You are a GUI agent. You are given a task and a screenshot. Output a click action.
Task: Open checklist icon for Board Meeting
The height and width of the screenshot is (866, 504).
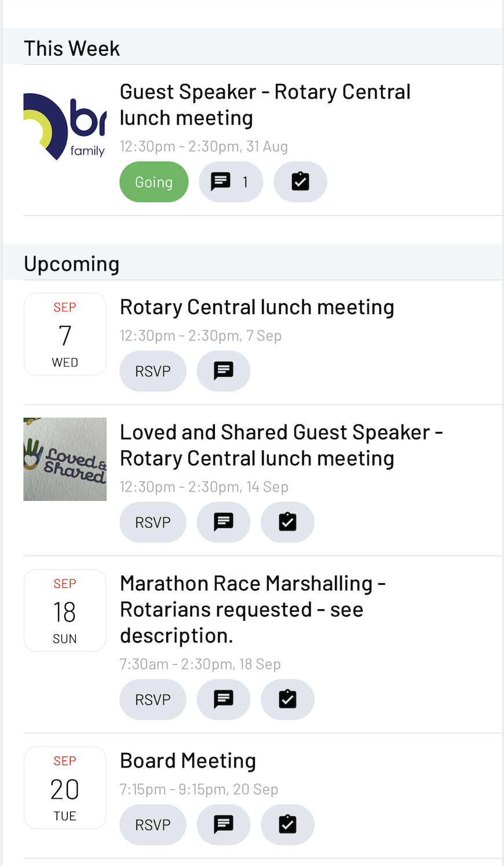pos(287,825)
